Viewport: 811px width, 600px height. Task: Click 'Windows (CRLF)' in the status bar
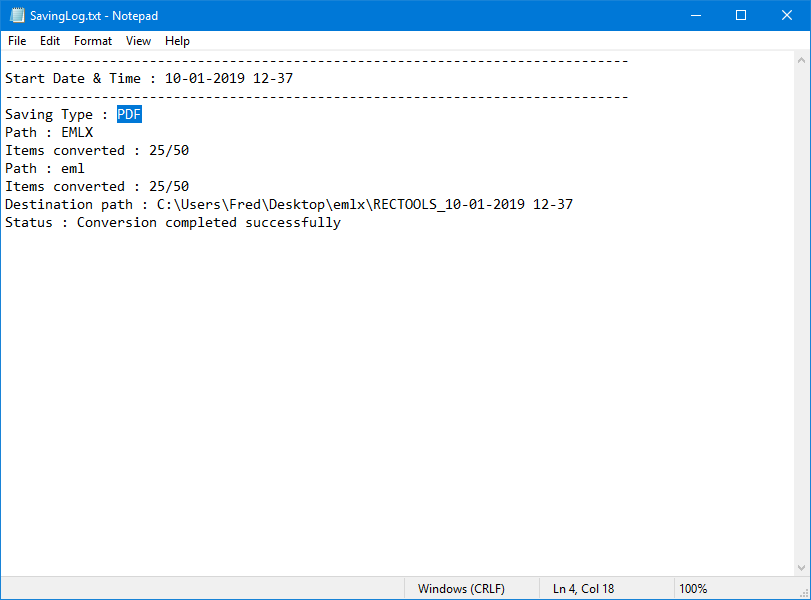coord(461,589)
